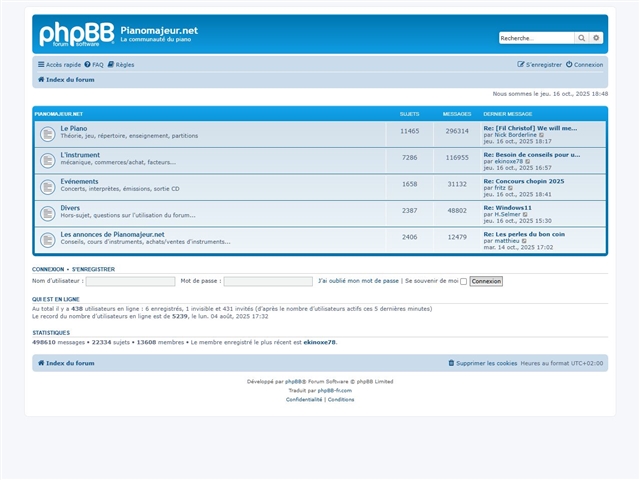Open advanced search gear icon

pos(597,38)
